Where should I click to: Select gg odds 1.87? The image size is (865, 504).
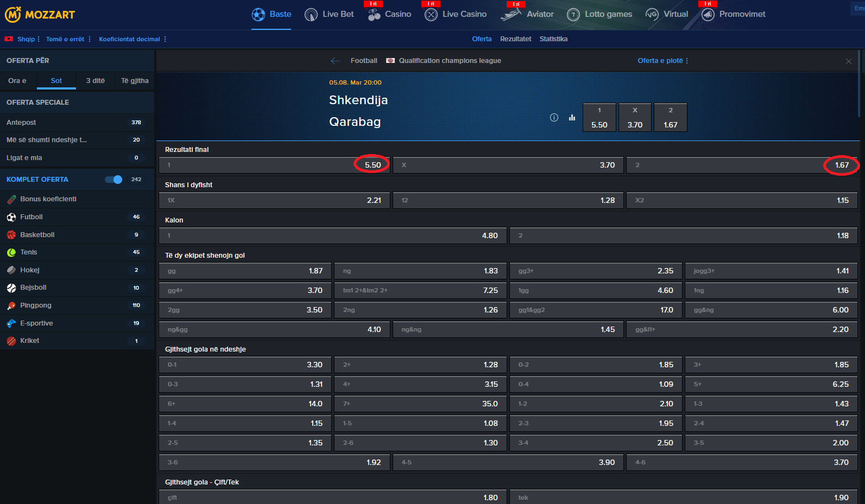(245, 271)
